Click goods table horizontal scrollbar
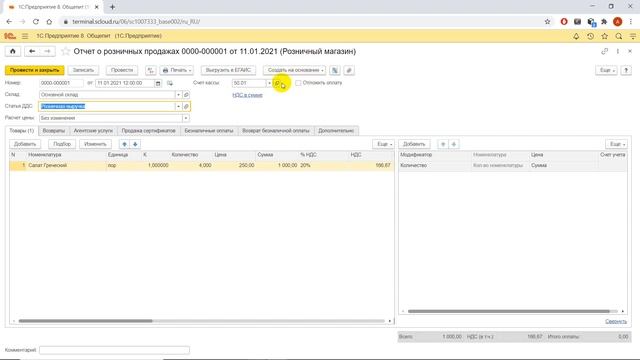Screen dimensions: 640x360 click(86, 321)
